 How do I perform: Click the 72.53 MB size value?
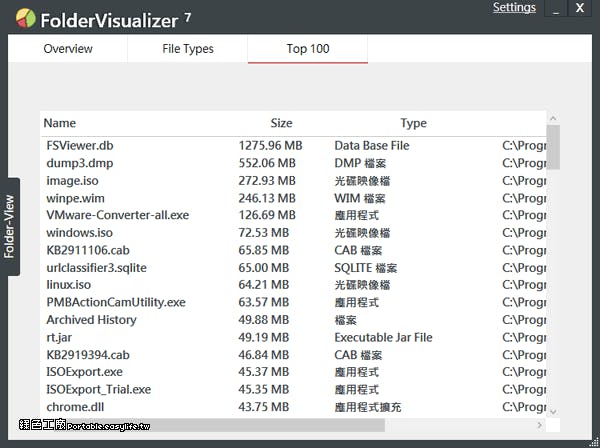(x=264, y=233)
